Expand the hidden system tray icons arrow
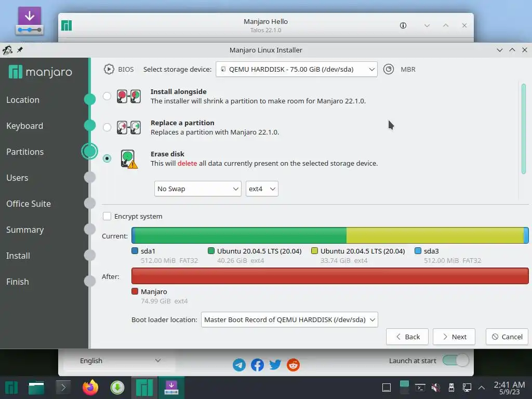532x399 pixels. point(482,388)
